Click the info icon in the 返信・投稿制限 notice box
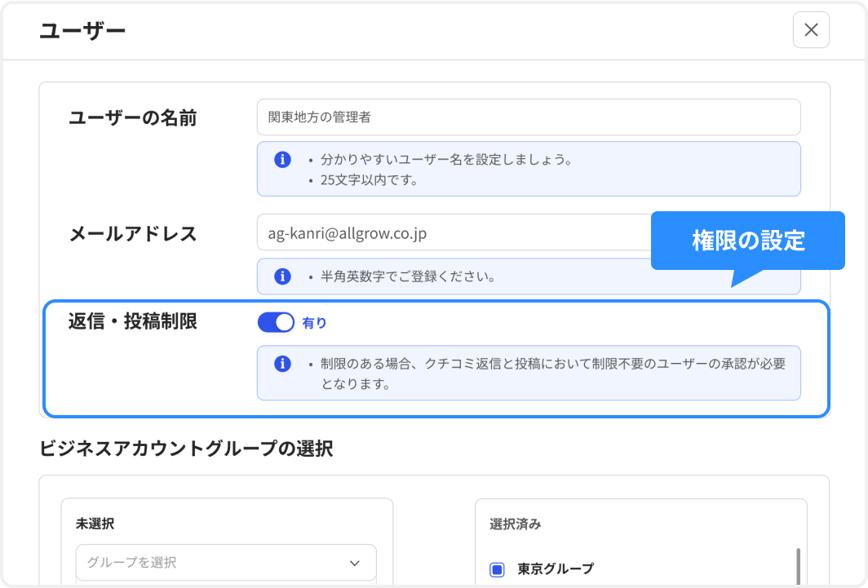The height and width of the screenshot is (588, 868). pos(282,362)
